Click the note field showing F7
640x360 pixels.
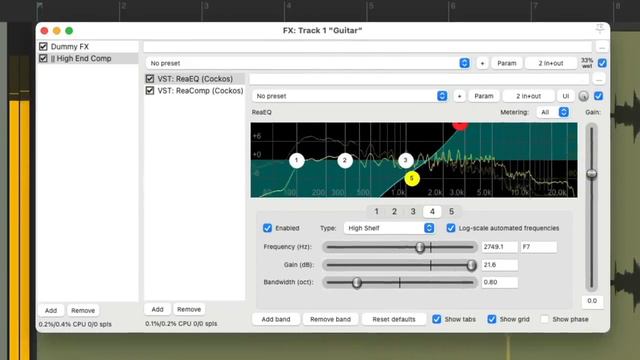pyautogui.click(x=538, y=247)
